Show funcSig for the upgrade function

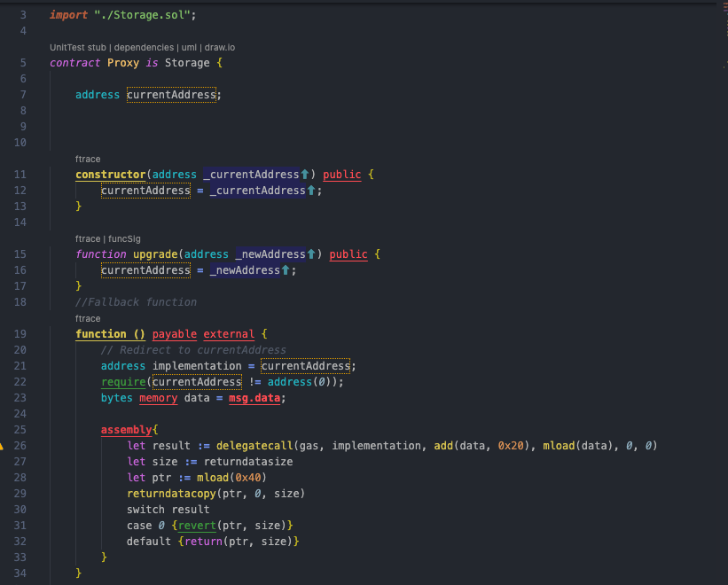pyautogui.click(x=124, y=238)
